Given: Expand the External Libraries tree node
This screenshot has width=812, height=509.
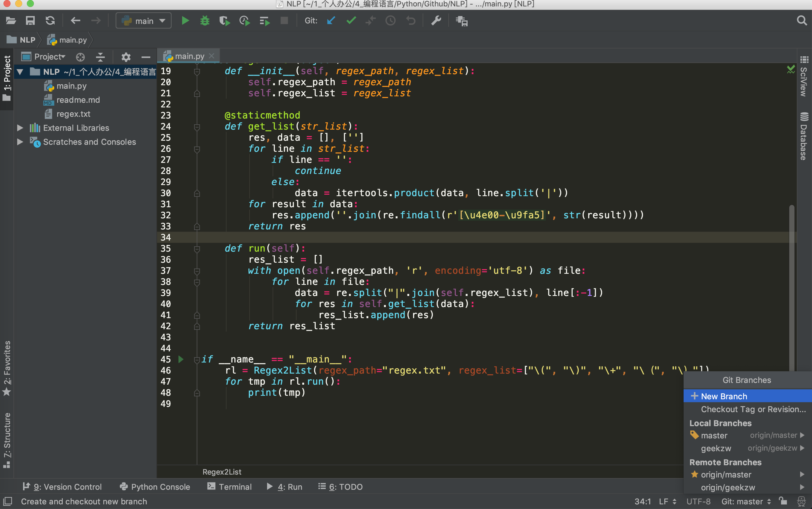Looking at the screenshot, I should click(20, 128).
